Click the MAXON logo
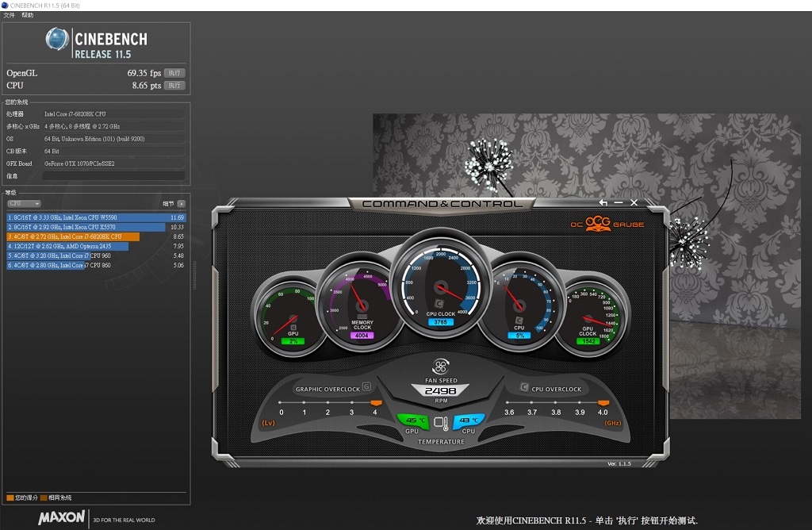The height and width of the screenshot is (530, 812). click(x=61, y=517)
